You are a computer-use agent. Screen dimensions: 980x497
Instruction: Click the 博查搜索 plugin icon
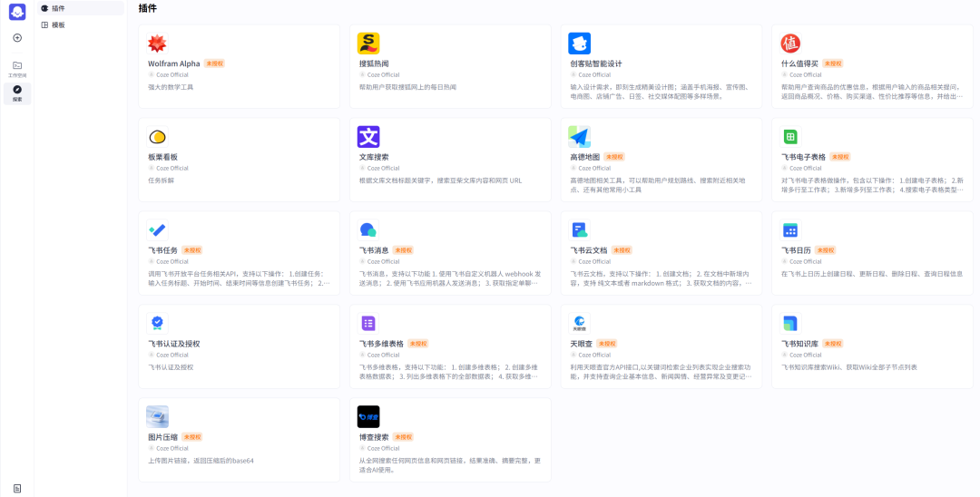click(x=368, y=417)
